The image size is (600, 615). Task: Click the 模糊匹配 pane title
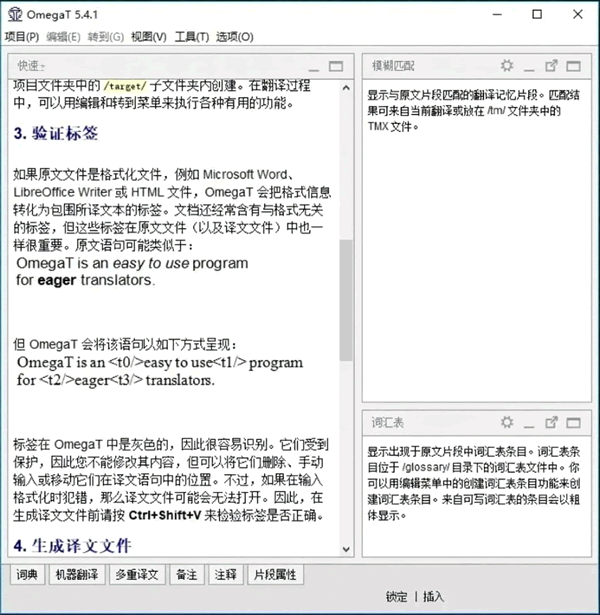click(393, 66)
